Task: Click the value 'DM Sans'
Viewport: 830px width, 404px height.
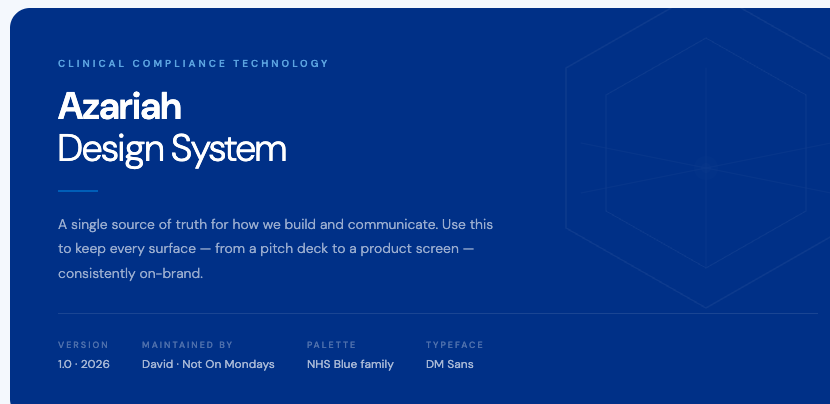Action: [x=449, y=364]
